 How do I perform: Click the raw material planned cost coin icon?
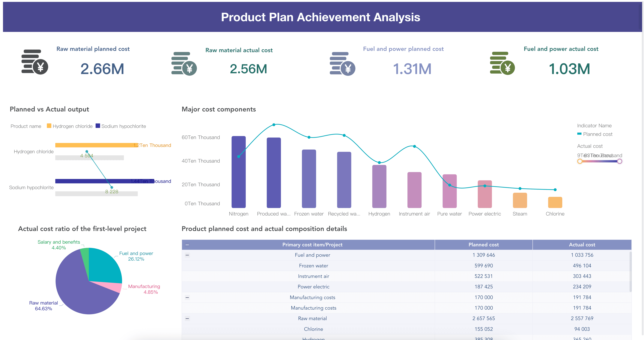pos(35,62)
